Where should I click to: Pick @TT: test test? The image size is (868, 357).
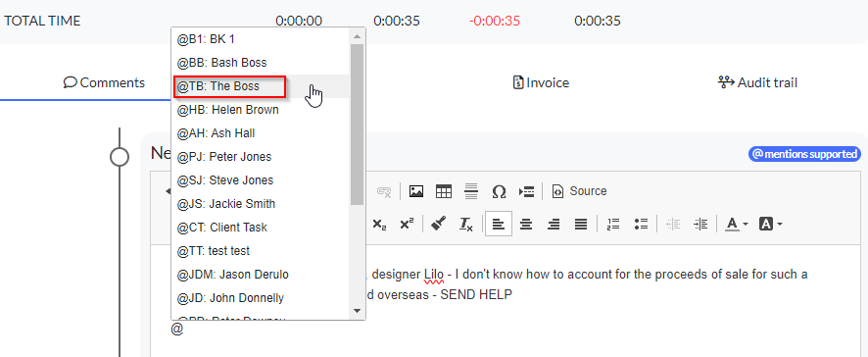[x=261, y=250]
